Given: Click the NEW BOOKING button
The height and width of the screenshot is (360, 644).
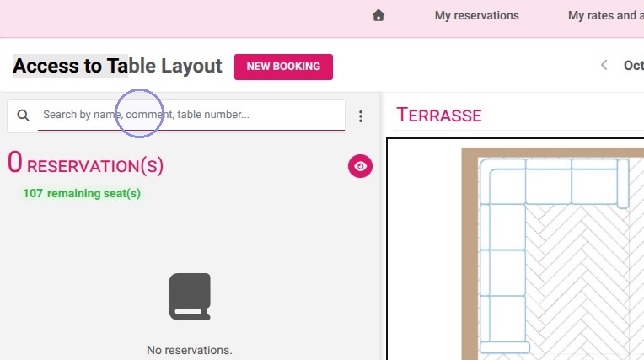Looking at the screenshot, I should tap(283, 67).
